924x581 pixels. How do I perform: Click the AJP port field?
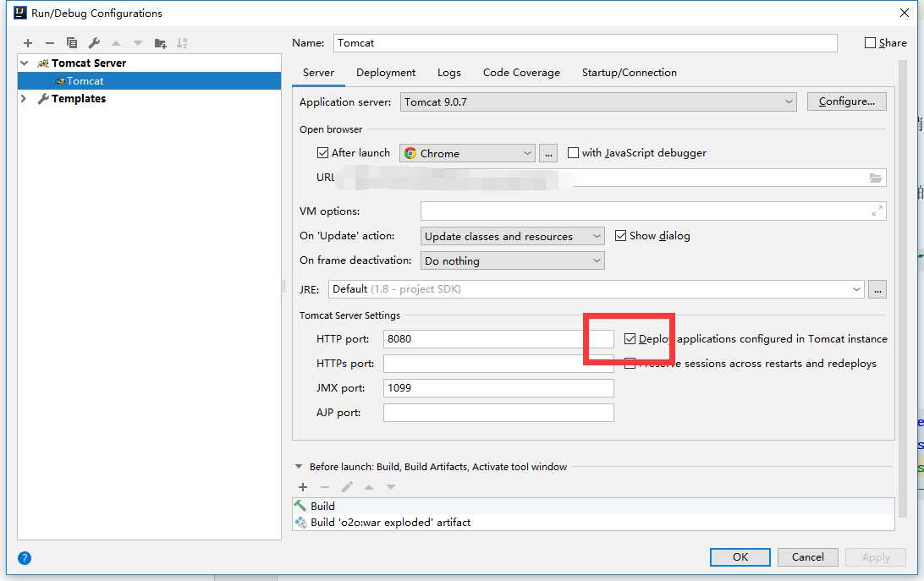point(498,413)
